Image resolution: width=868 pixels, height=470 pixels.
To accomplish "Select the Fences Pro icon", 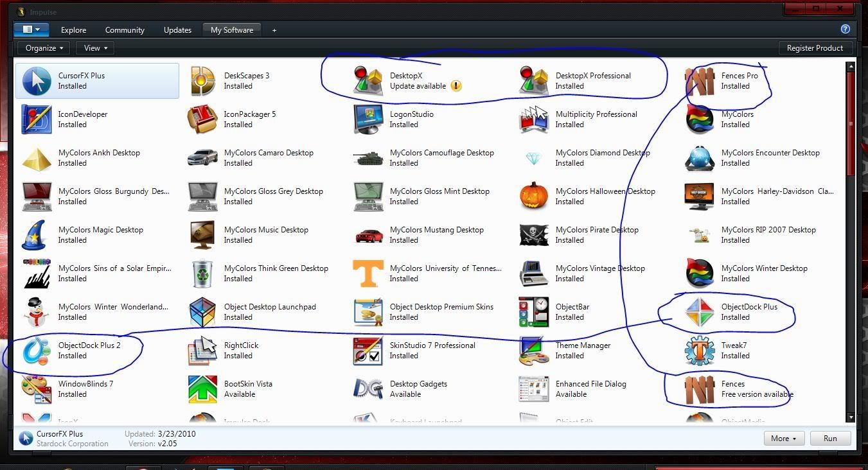I will (x=700, y=81).
